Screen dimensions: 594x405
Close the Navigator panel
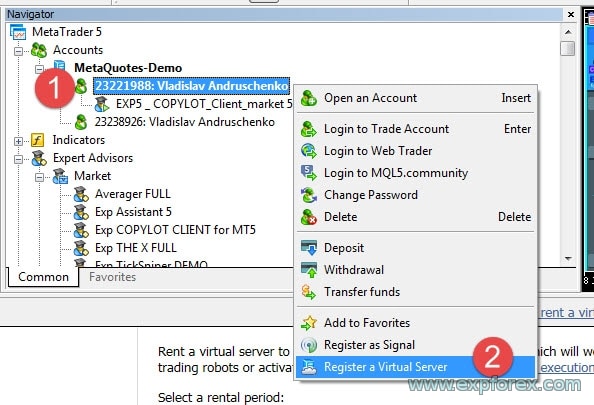[571, 14]
